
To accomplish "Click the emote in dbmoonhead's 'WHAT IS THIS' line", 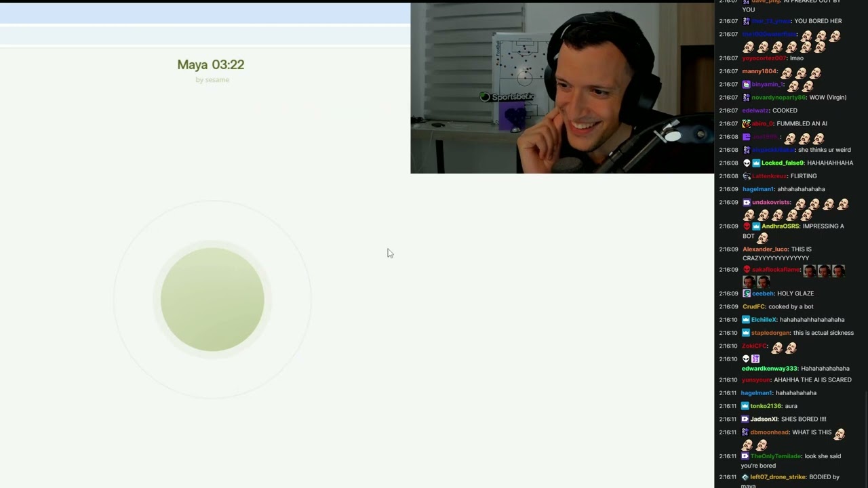I will (840, 434).
